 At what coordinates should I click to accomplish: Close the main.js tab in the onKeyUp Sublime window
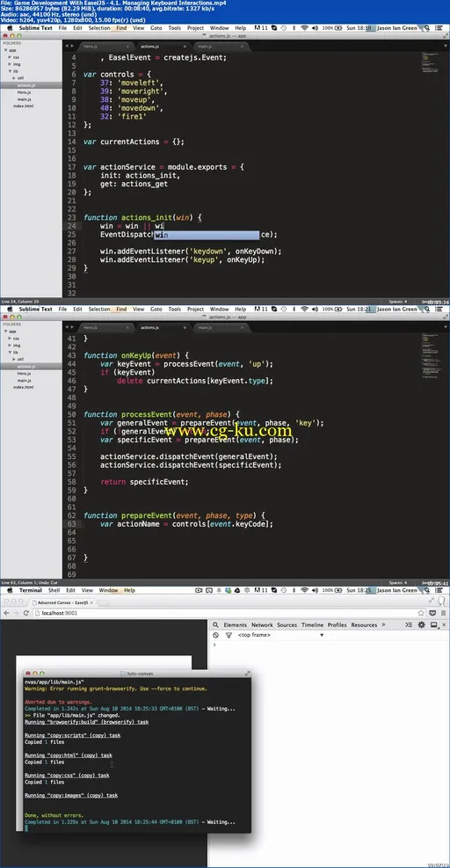click(x=242, y=328)
